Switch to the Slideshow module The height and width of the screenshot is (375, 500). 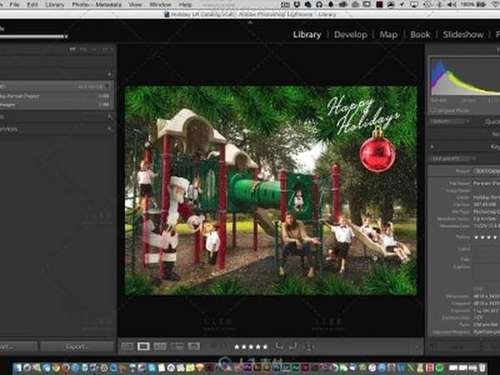[x=463, y=35]
